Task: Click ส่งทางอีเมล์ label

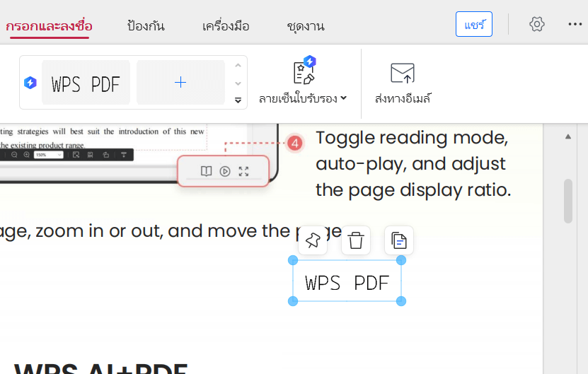Action: click(x=403, y=98)
